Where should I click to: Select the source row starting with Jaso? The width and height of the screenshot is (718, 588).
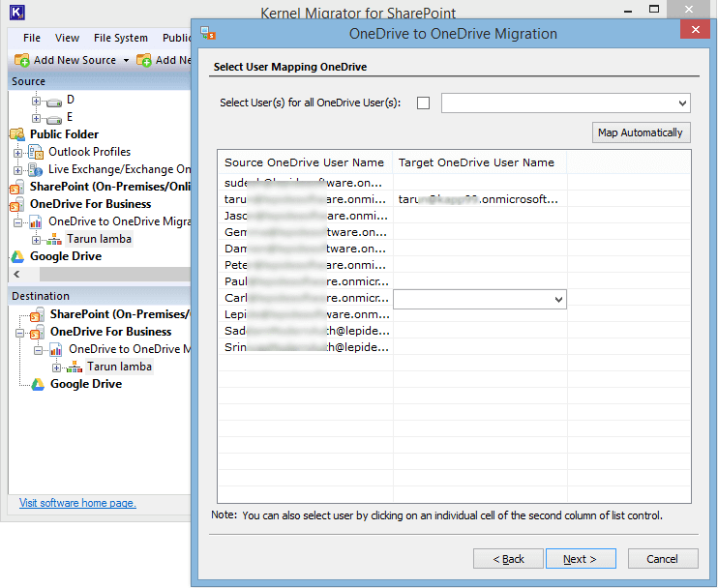305,216
